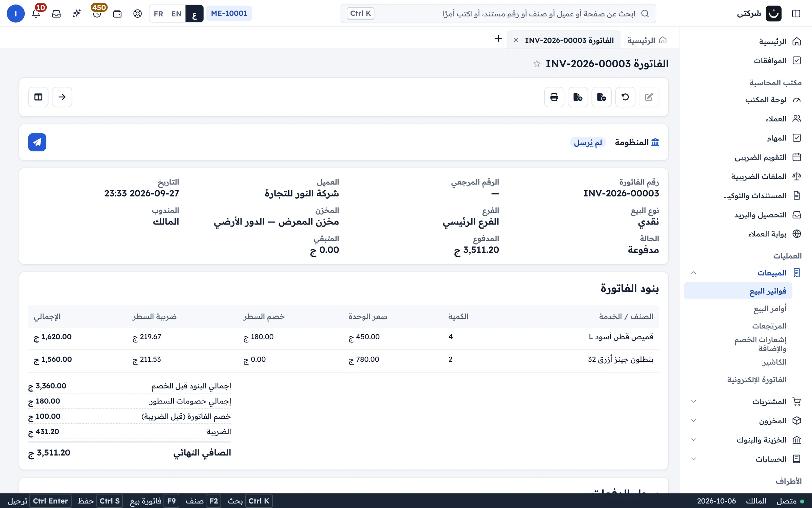Switch language to EN
The width and height of the screenshot is (812, 508).
click(176, 14)
